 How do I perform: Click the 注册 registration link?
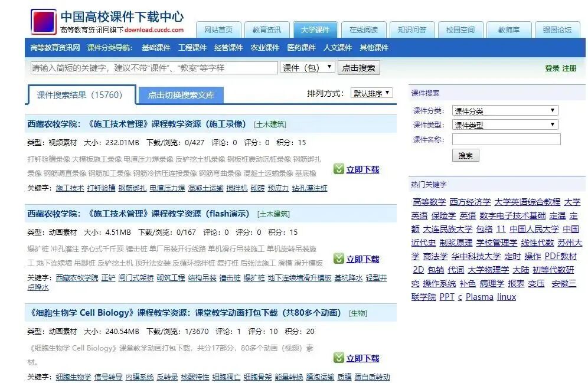[568, 67]
